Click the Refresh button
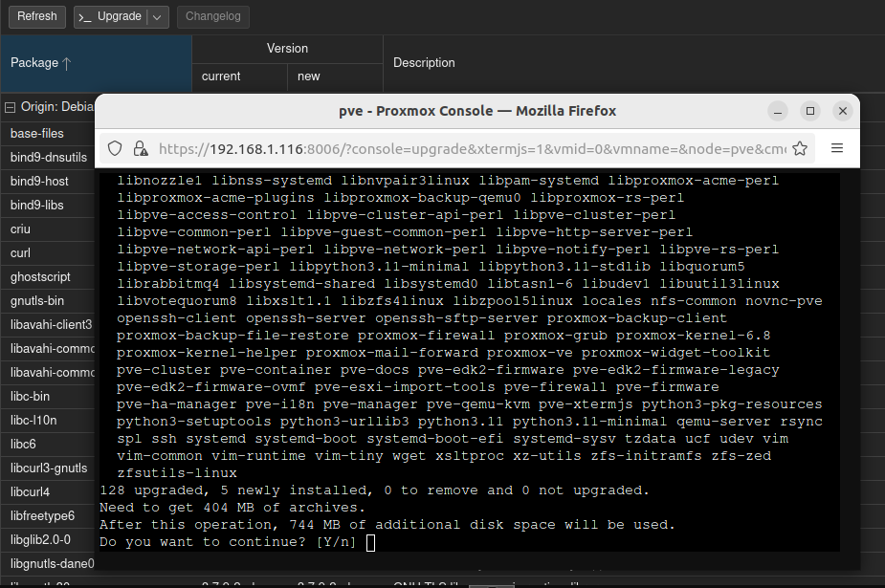 point(37,16)
